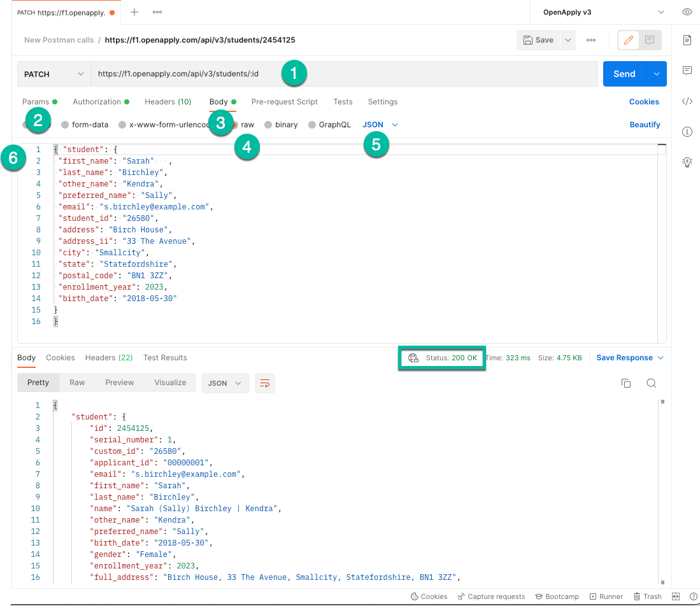Open response Headers (22) tab
The width and height of the screenshot is (700, 606).
point(109,358)
